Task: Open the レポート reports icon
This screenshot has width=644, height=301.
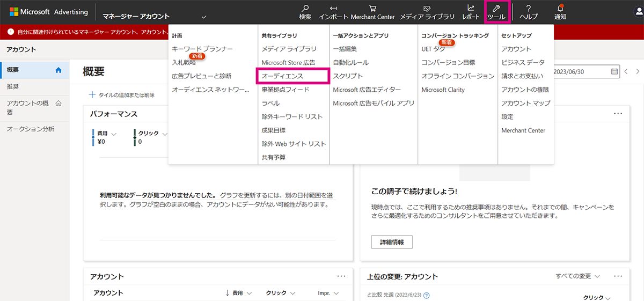Action: [x=471, y=8]
